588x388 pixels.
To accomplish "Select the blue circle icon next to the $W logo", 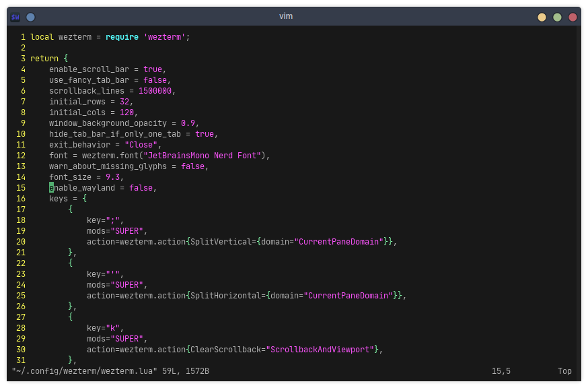I will click(x=30, y=15).
